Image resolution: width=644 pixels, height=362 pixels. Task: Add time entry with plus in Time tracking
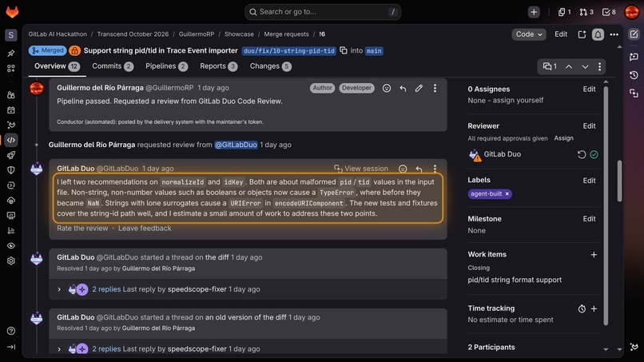pyautogui.click(x=594, y=308)
